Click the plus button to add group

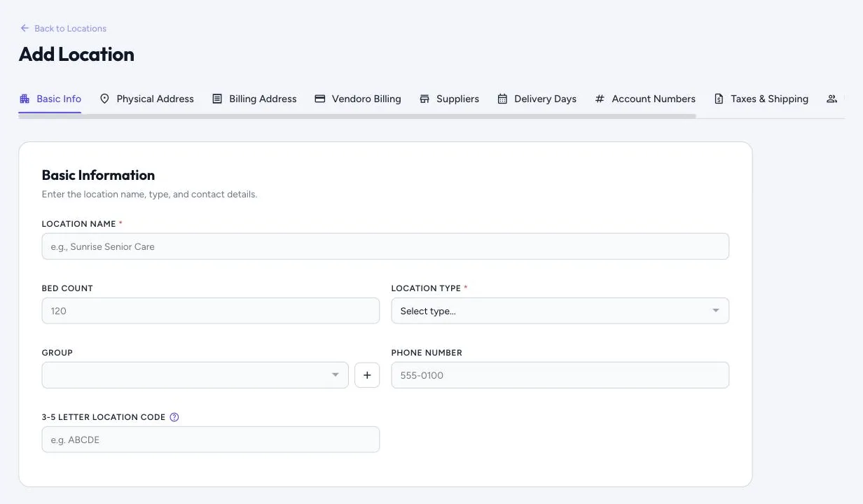[x=367, y=375]
